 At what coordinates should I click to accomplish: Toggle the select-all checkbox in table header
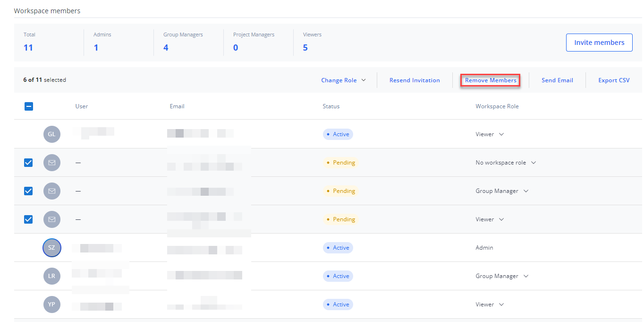(28, 106)
